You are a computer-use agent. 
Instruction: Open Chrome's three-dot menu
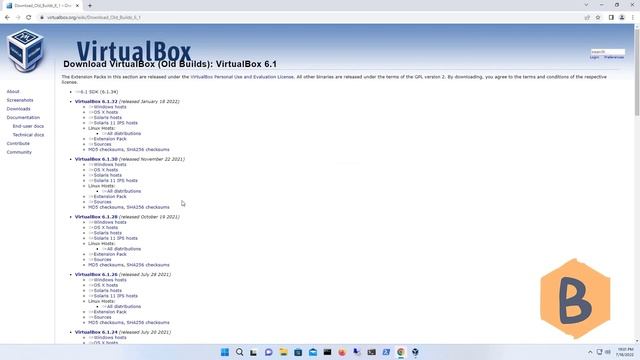[x=633, y=18]
